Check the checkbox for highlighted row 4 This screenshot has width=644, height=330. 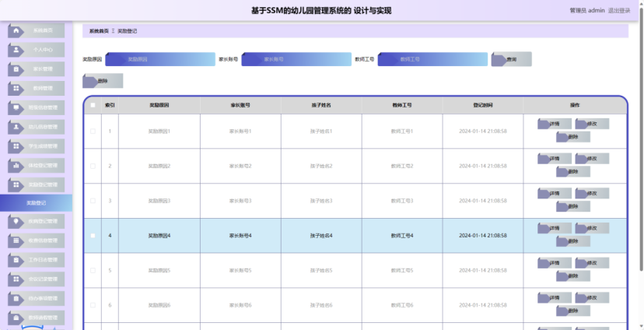(93, 236)
